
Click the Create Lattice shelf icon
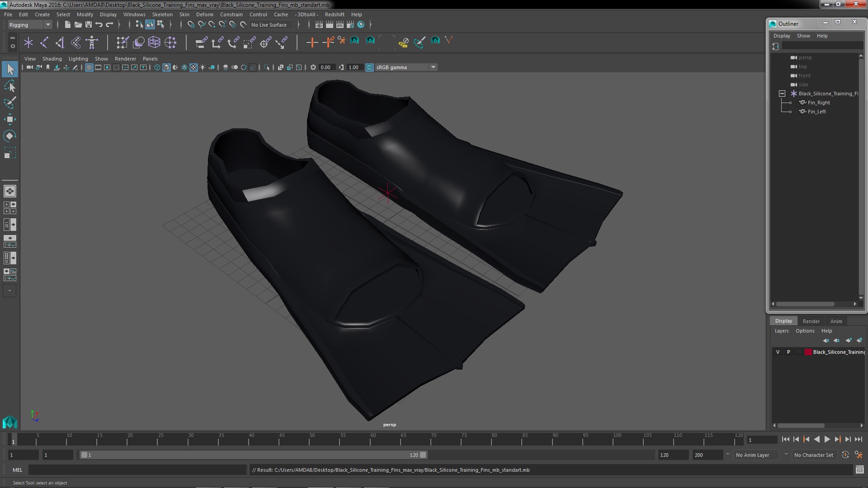[154, 42]
